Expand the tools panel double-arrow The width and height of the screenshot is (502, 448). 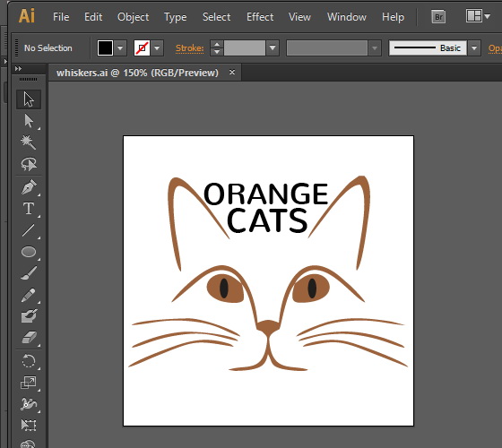click(18, 68)
